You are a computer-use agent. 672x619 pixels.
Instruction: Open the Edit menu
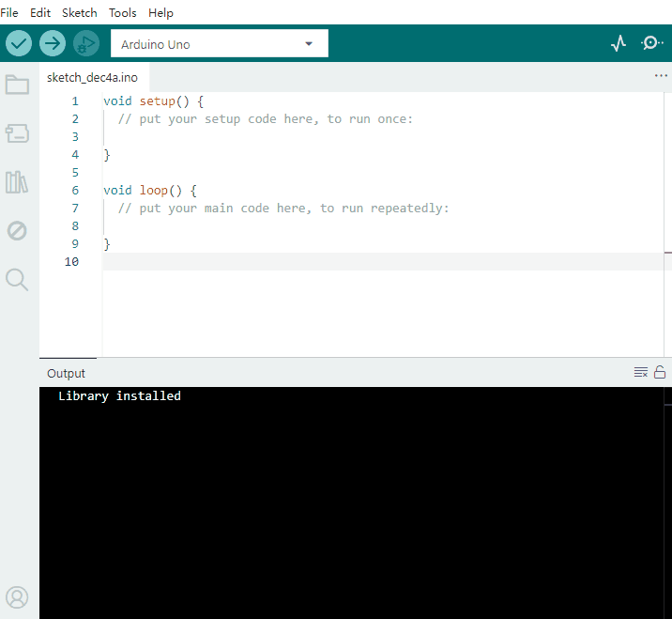(x=40, y=13)
